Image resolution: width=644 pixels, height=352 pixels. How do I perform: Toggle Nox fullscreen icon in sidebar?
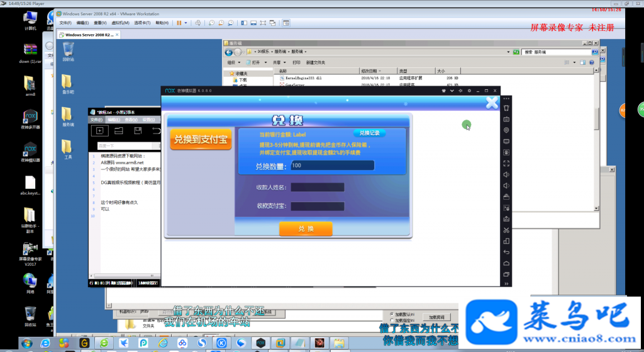(x=506, y=163)
